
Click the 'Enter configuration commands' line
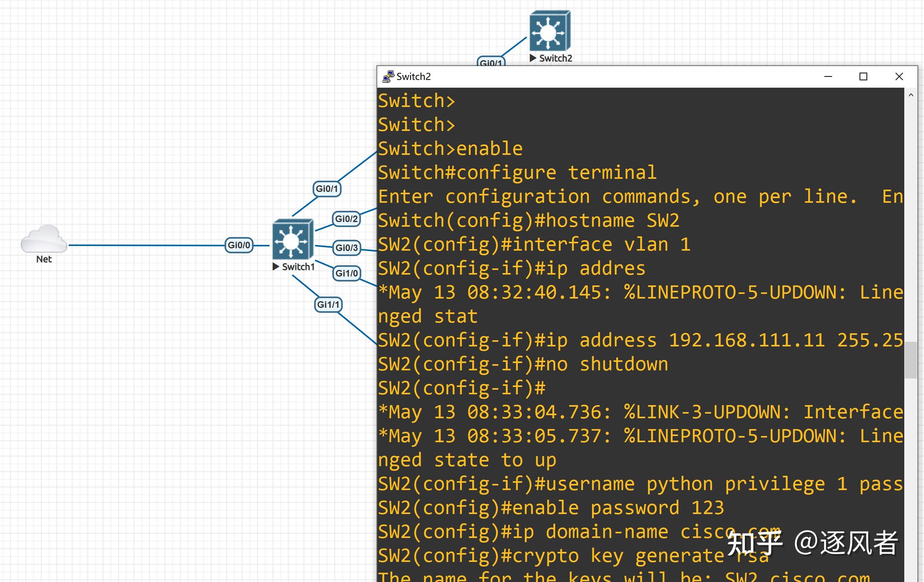641,197
